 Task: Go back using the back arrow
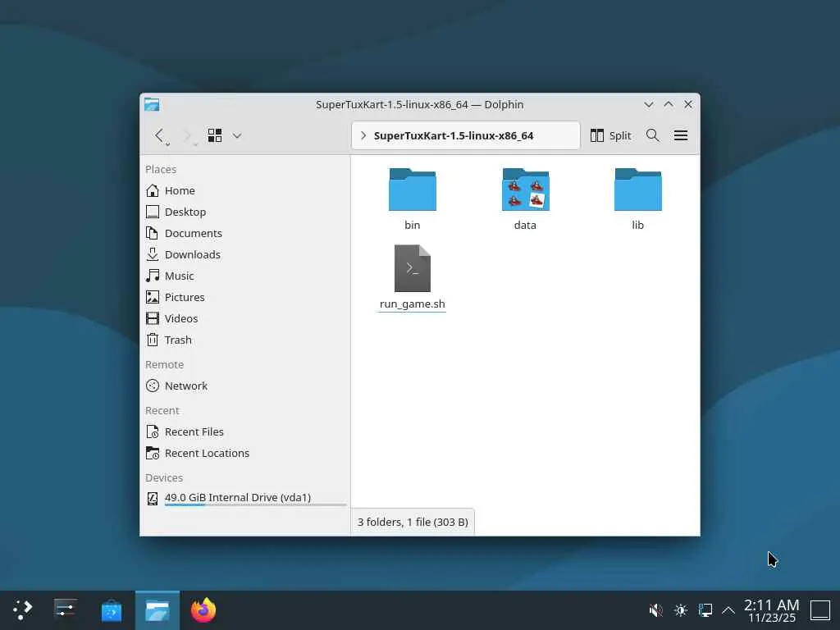pyautogui.click(x=159, y=135)
